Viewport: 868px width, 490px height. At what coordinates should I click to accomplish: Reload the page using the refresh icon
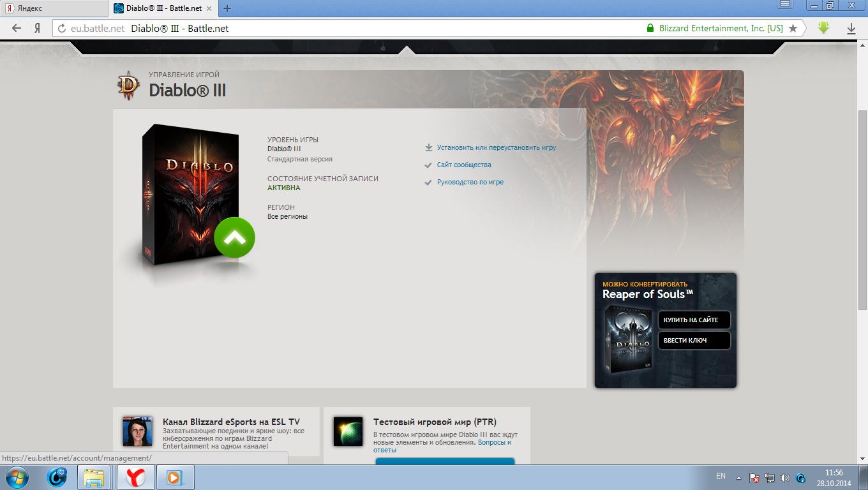click(x=62, y=28)
